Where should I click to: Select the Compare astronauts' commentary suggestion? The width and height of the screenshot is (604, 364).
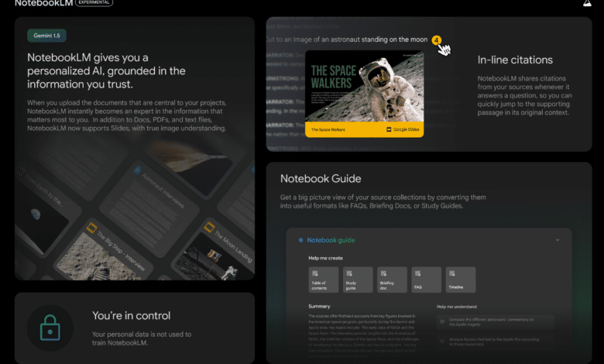pyautogui.click(x=496, y=321)
